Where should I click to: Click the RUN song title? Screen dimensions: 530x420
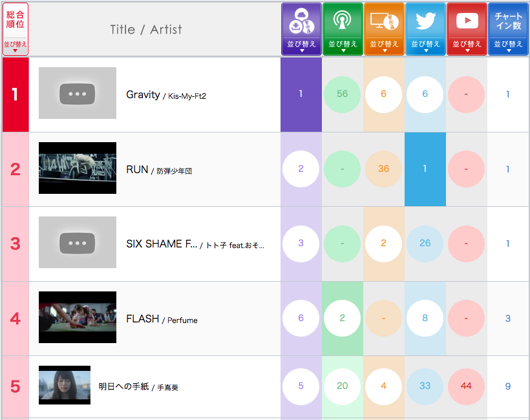click(137, 170)
